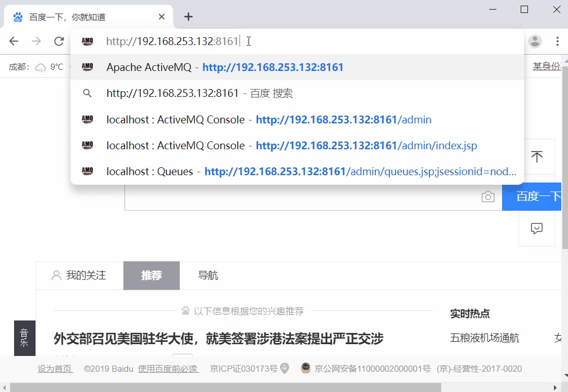Screen dimensions: 568x392
Task: Click the 百度一下 search button
Action: pyautogui.click(x=532, y=197)
